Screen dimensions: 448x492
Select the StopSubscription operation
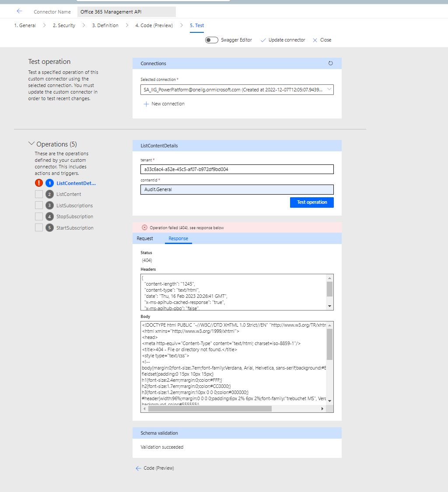[75, 216]
